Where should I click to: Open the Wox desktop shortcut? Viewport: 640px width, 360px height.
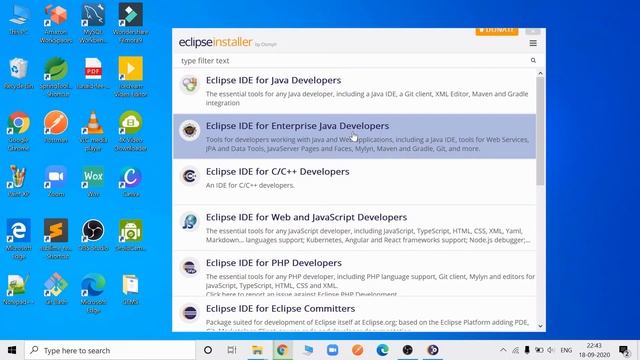(x=93, y=181)
